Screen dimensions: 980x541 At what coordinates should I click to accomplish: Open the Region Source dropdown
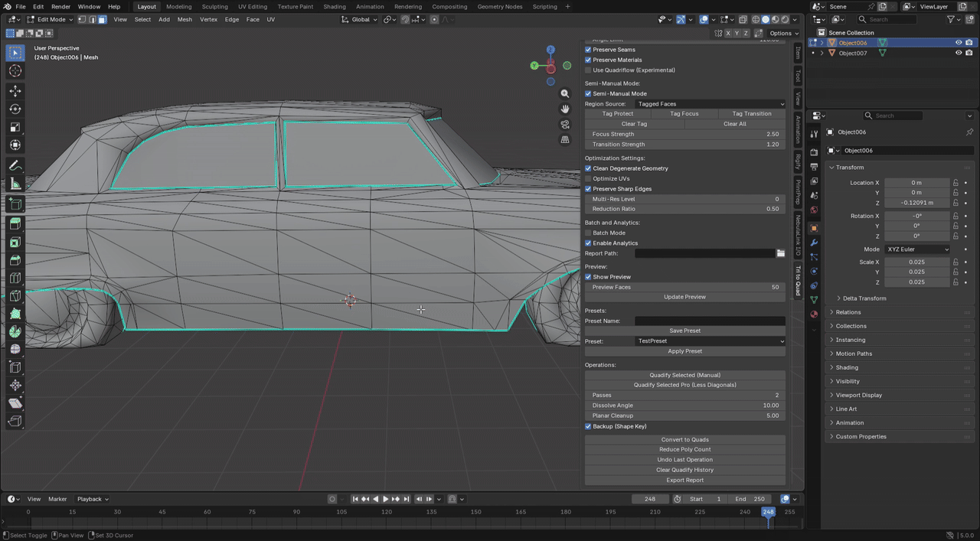coord(709,104)
